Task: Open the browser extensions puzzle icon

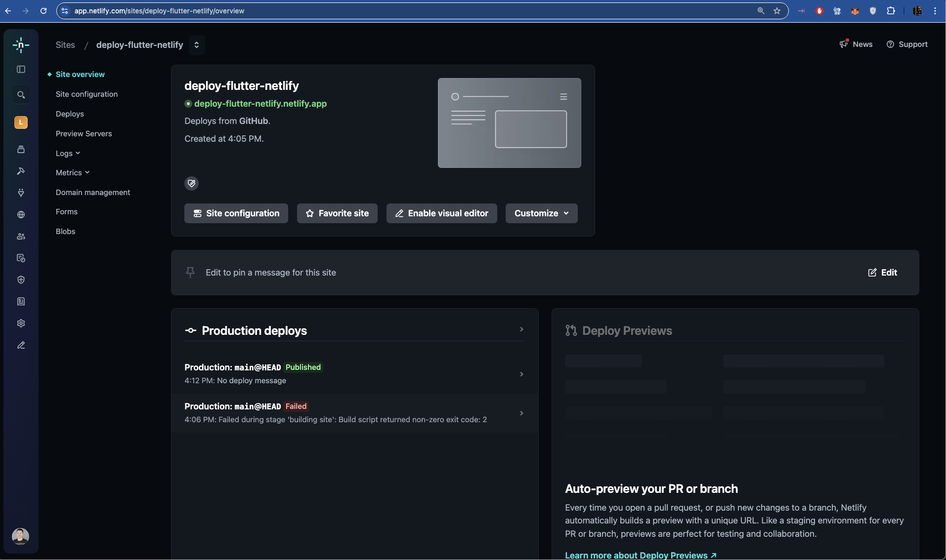Action: click(x=891, y=11)
